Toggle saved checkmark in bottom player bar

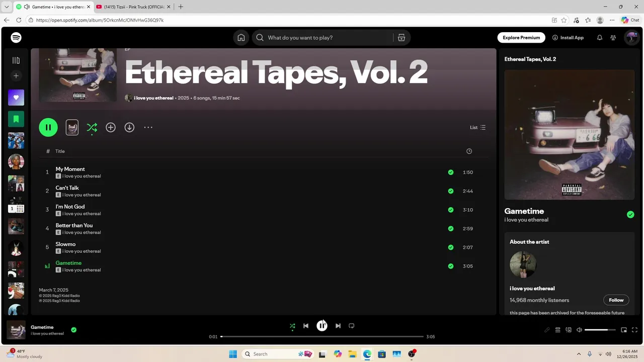point(74,330)
